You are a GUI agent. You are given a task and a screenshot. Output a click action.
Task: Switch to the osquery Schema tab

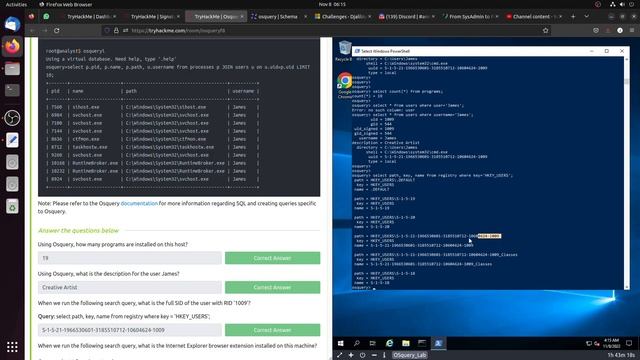pyautogui.click(x=279, y=17)
